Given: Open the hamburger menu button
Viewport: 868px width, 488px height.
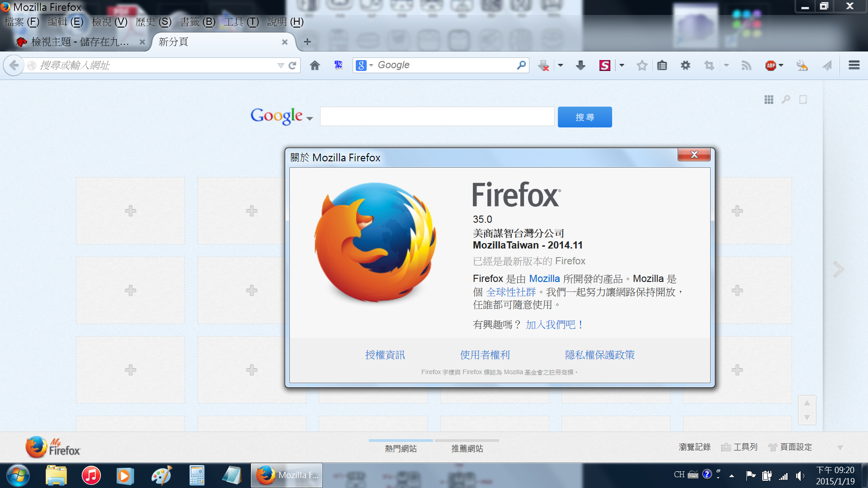Looking at the screenshot, I should coord(854,66).
